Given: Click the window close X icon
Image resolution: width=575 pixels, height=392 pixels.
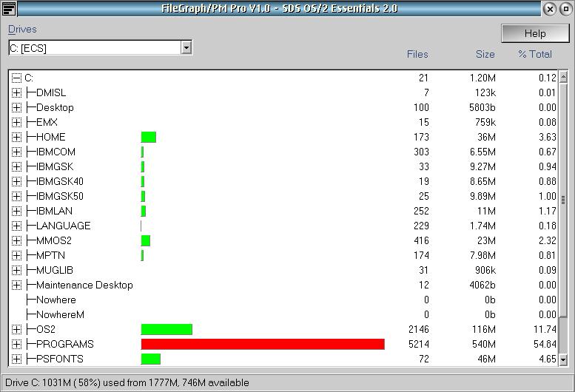Looking at the screenshot, I should pyautogui.click(x=550, y=9).
